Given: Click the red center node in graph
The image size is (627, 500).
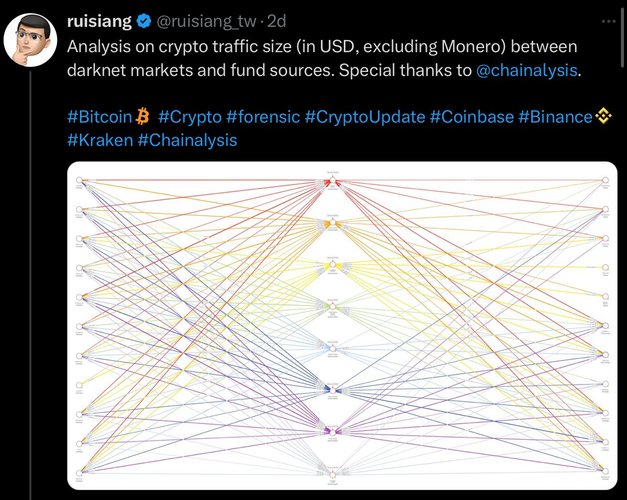Looking at the screenshot, I should (x=332, y=182).
